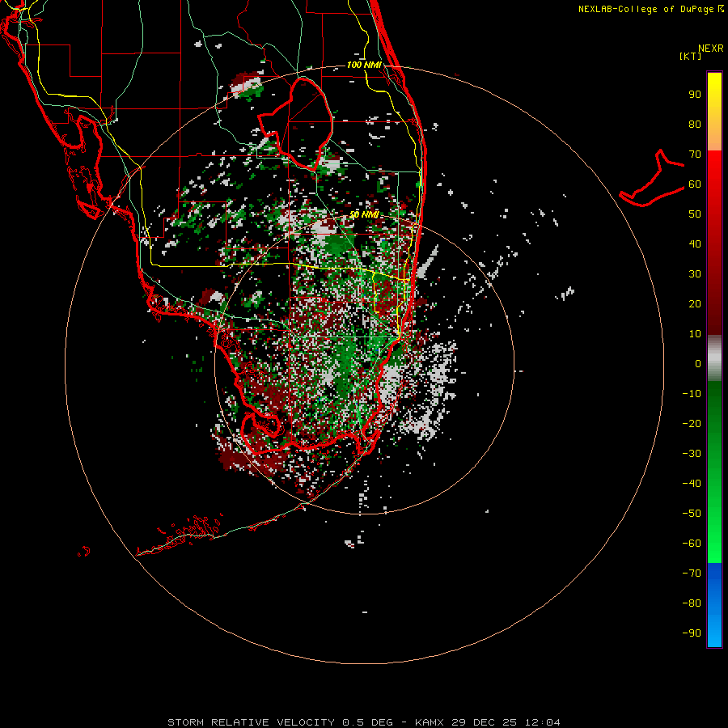
Task: Click the 90 value on the velocity scale
Action: point(695,95)
